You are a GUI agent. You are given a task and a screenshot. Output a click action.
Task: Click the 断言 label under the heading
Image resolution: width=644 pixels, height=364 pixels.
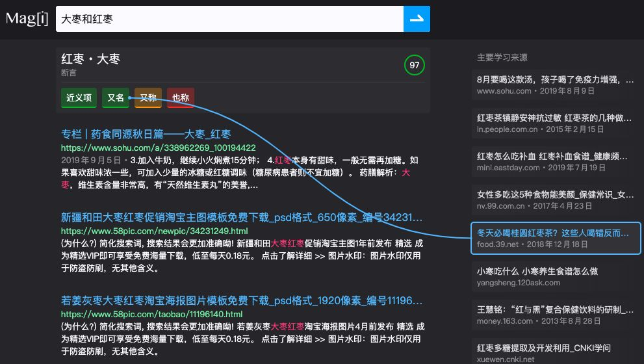pyautogui.click(x=69, y=73)
